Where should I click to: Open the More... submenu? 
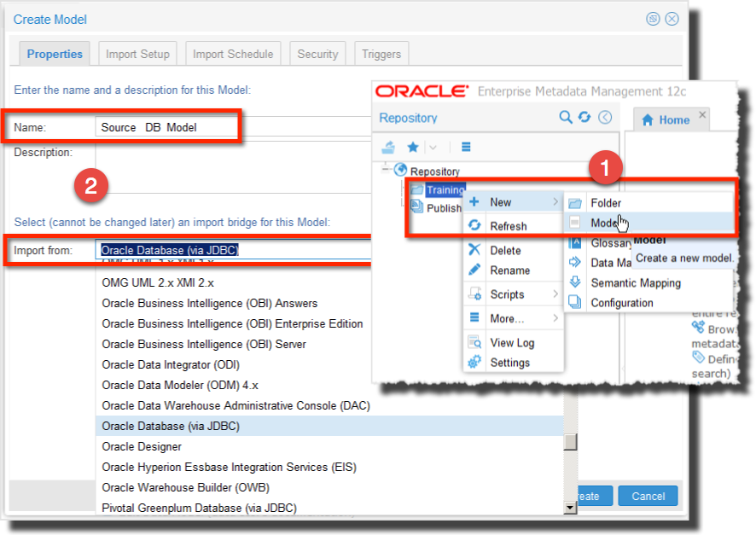click(514, 318)
